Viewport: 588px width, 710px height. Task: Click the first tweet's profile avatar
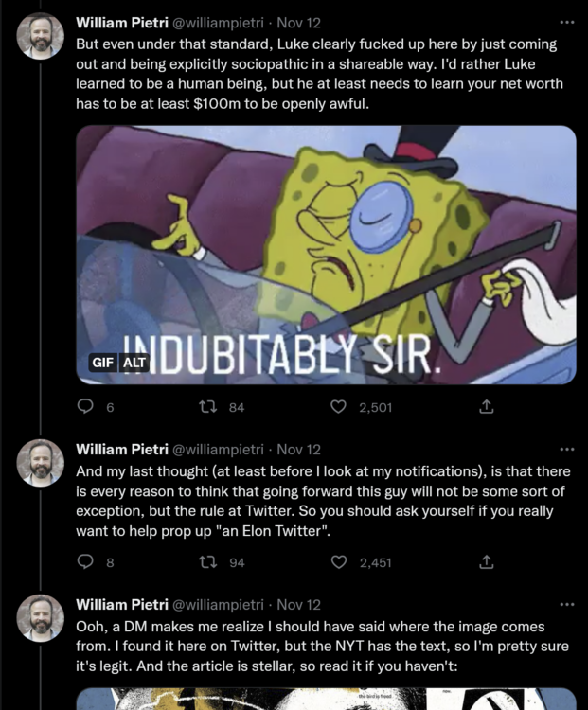click(42, 37)
